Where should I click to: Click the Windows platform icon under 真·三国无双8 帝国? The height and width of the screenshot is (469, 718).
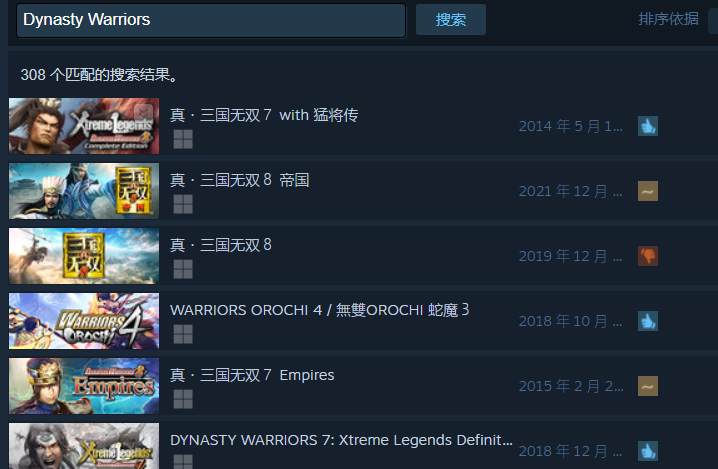pos(183,204)
